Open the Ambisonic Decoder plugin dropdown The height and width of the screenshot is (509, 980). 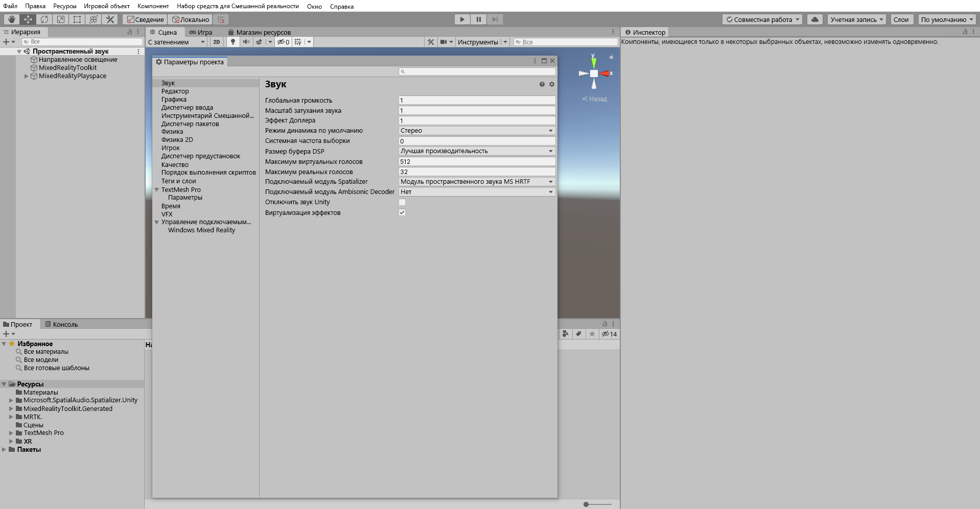coord(477,192)
